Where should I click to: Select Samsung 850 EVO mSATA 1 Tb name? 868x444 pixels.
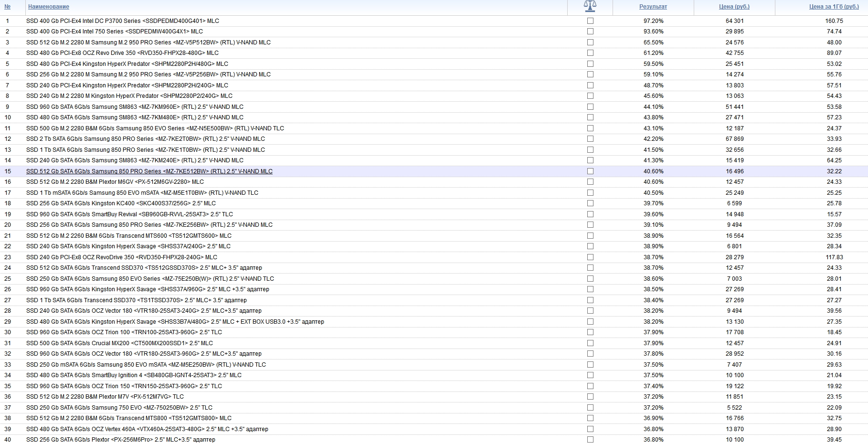click(x=142, y=193)
